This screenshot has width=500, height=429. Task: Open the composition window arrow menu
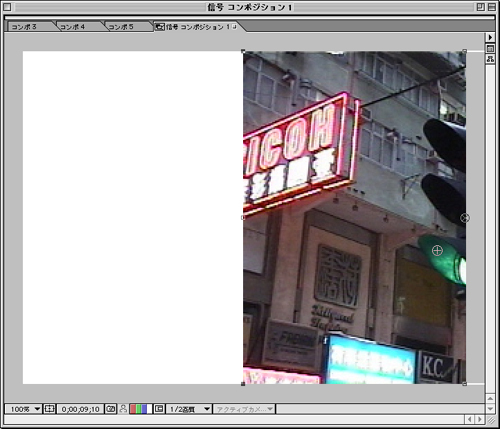pos(490,37)
